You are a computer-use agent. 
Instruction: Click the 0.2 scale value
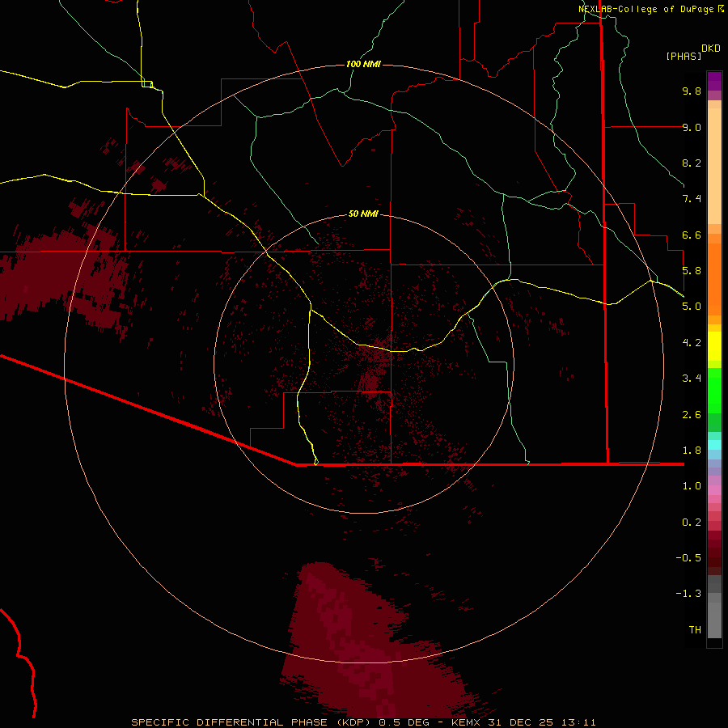coord(692,523)
